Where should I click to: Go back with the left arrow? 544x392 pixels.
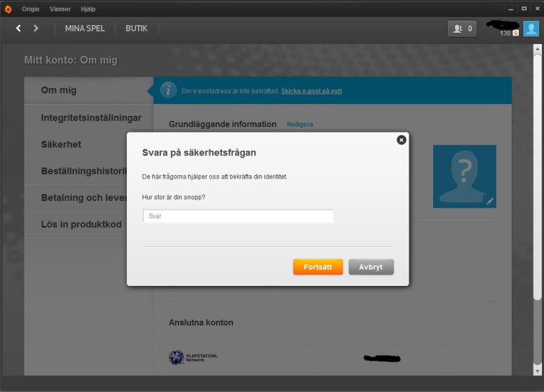(x=19, y=29)
